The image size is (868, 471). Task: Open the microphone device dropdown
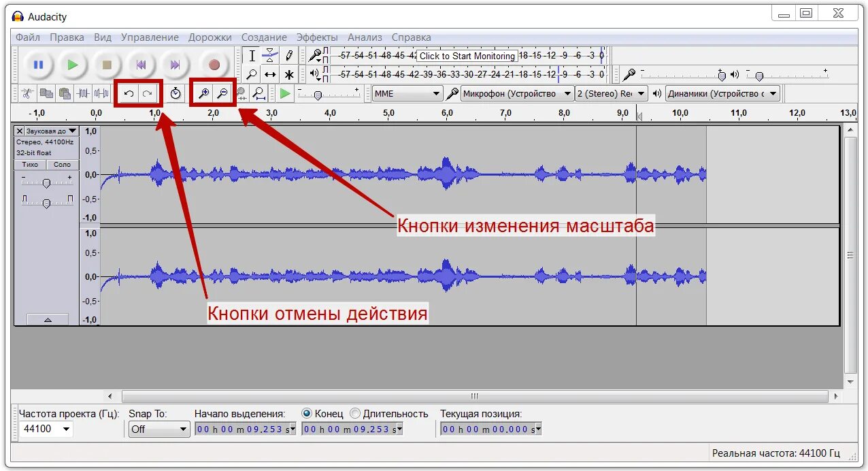(x=518, y=93)
